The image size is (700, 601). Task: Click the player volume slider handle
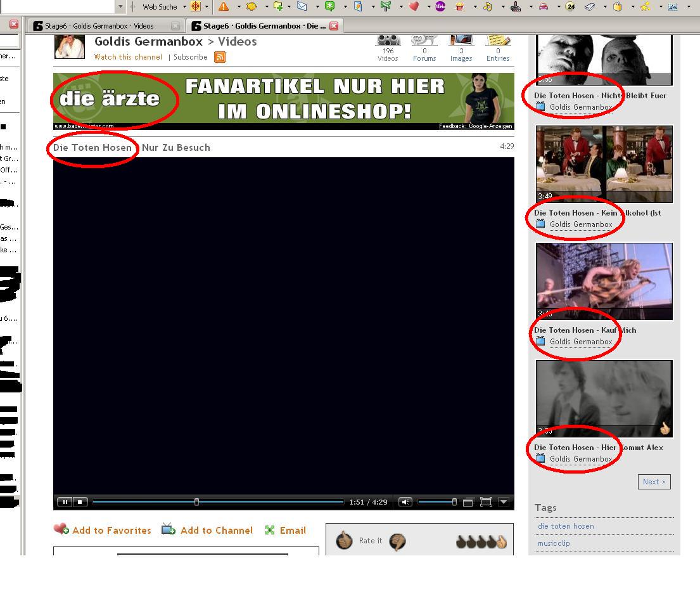pyautogui.click(x=454, y=502)
